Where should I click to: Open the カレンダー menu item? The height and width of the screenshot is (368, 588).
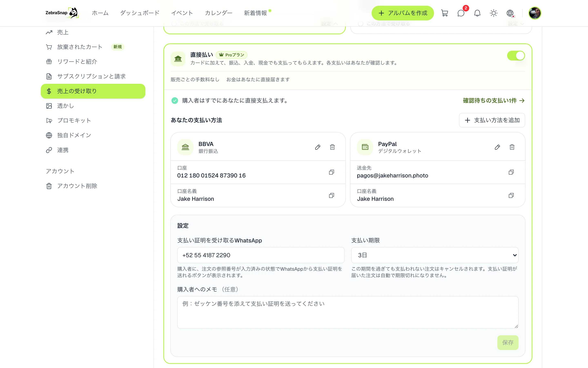click(x=218, y=13)
